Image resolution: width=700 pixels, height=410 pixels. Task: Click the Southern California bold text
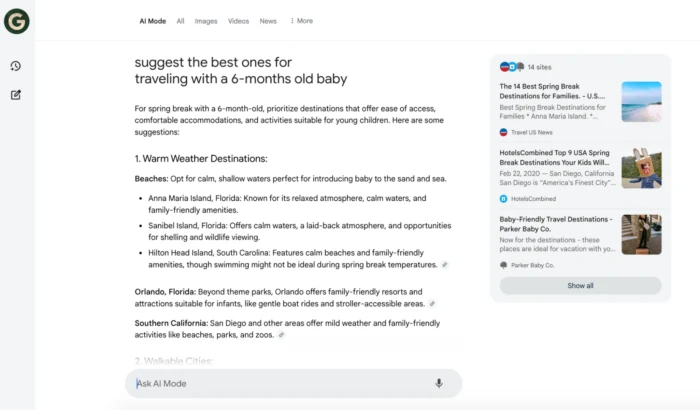(171, 323)
